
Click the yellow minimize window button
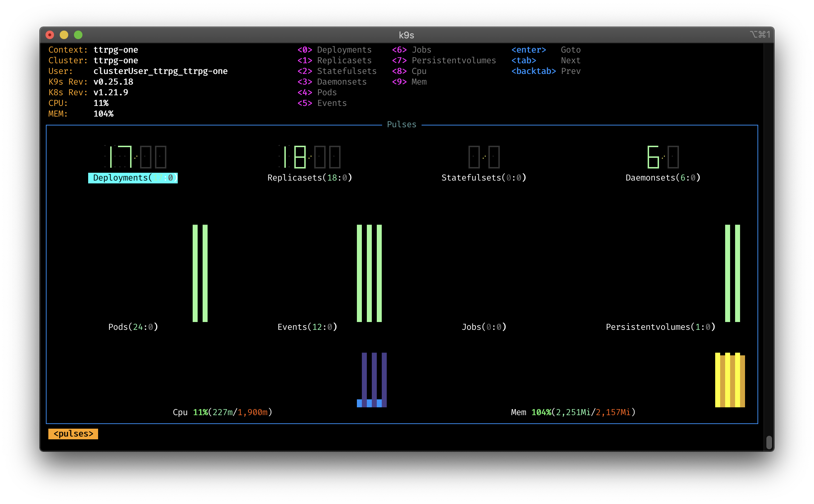coord(64,35)
